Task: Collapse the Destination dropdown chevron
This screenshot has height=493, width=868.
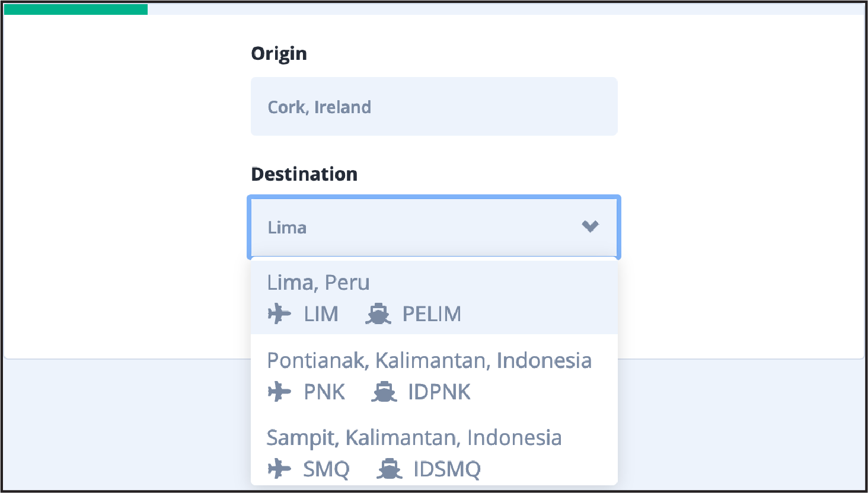Action: click(590, 226)
